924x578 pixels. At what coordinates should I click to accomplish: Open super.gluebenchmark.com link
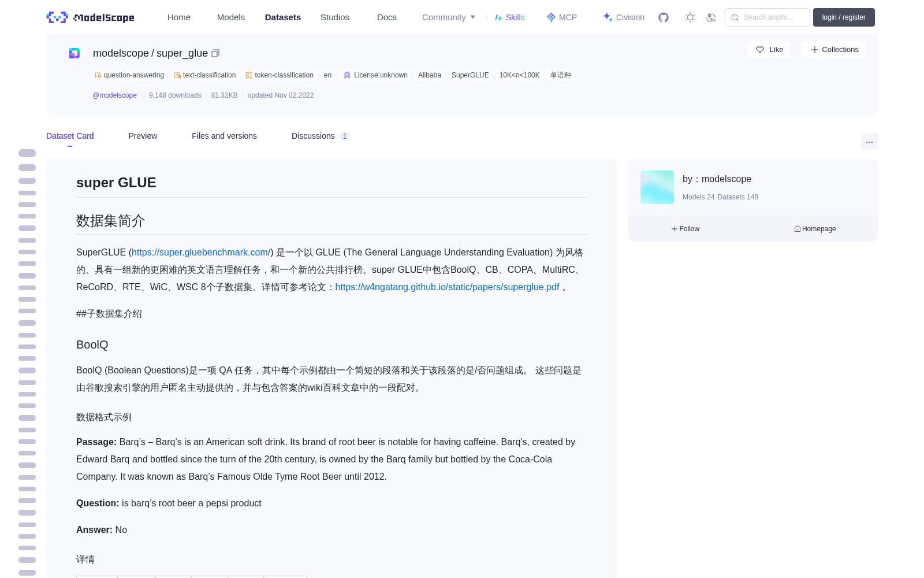coord(201,253)
